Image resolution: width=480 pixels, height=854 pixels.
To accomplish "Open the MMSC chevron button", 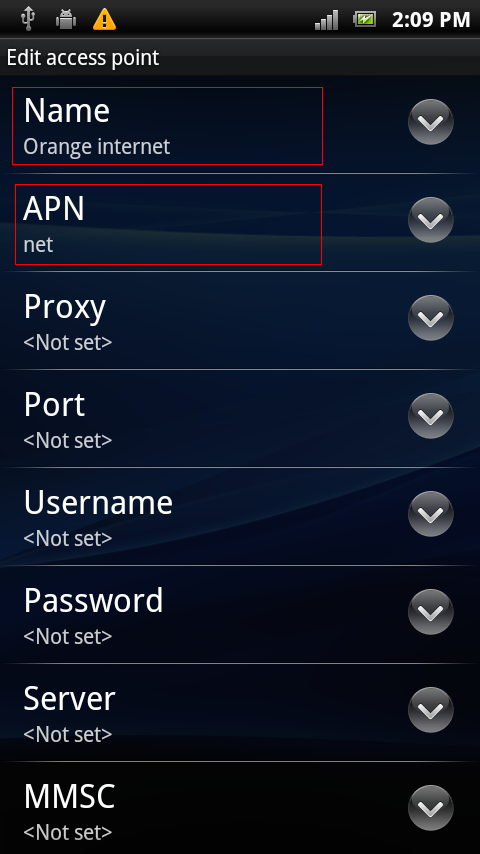I will point(430,808).
